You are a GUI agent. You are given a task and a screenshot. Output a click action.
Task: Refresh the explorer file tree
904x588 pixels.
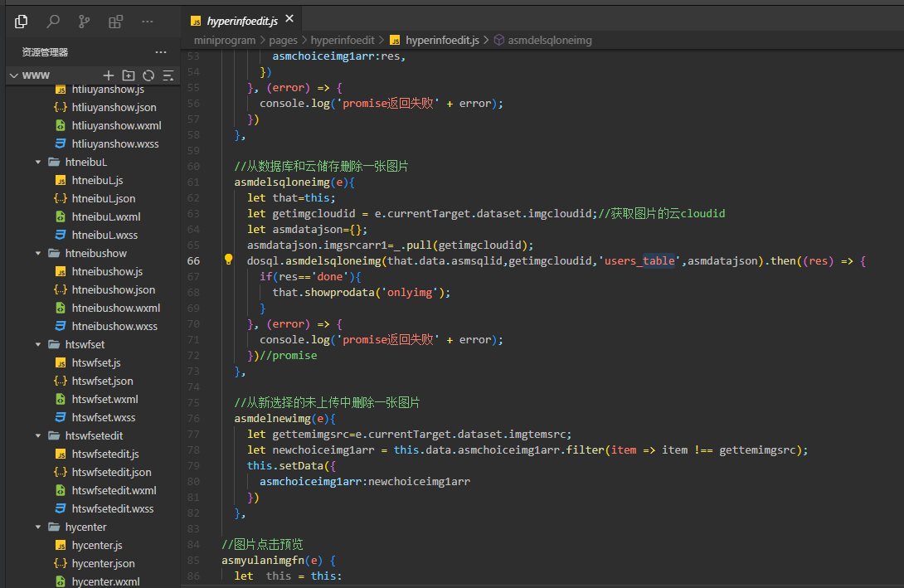pyautogui.click(x=148, y=75)
